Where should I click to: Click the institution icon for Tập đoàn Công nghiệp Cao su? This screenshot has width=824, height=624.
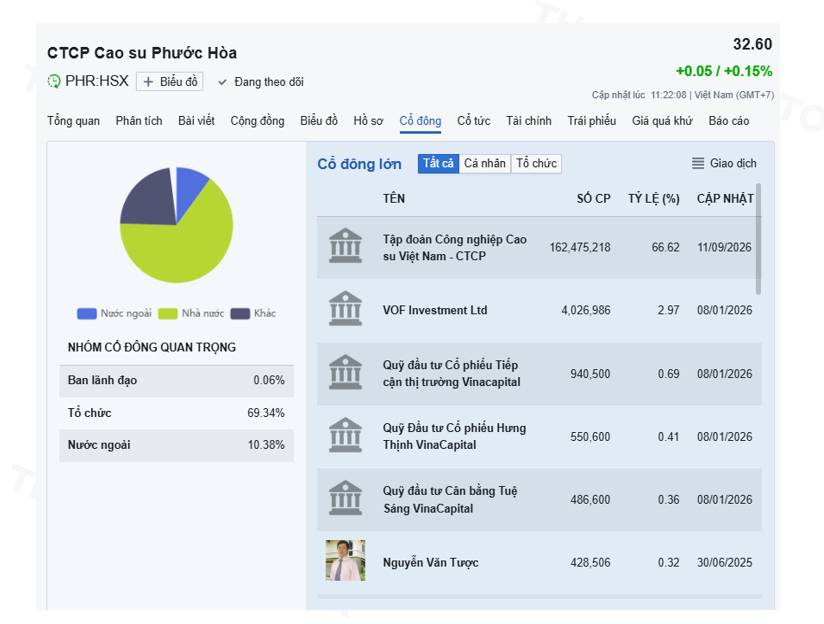click(x=345, y=245)
